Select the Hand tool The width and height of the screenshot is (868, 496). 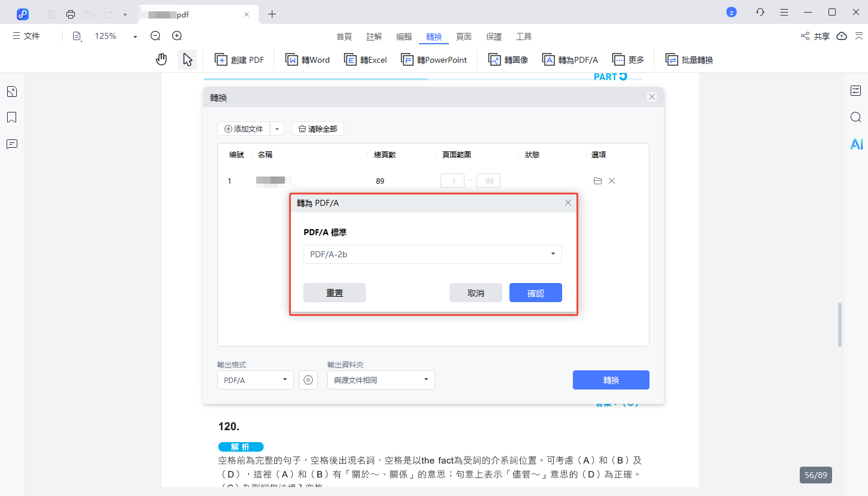(161, 59)
